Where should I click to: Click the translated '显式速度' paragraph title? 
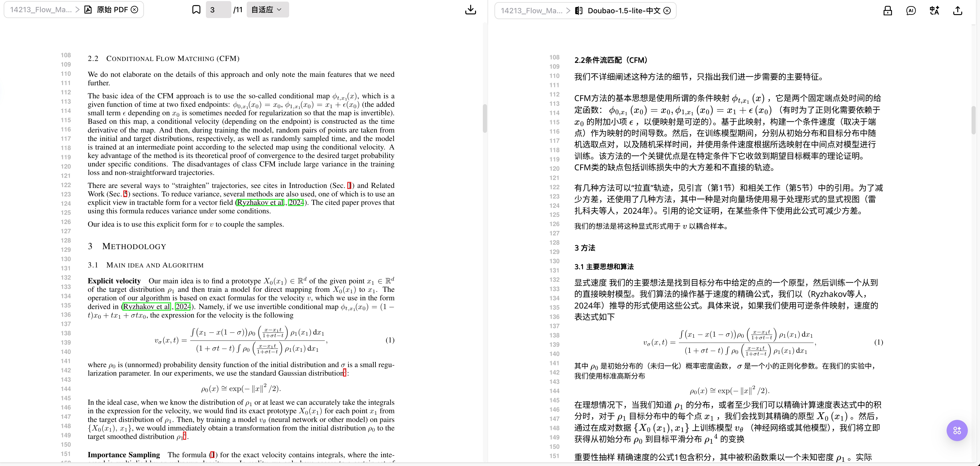(x=590, y=283)
